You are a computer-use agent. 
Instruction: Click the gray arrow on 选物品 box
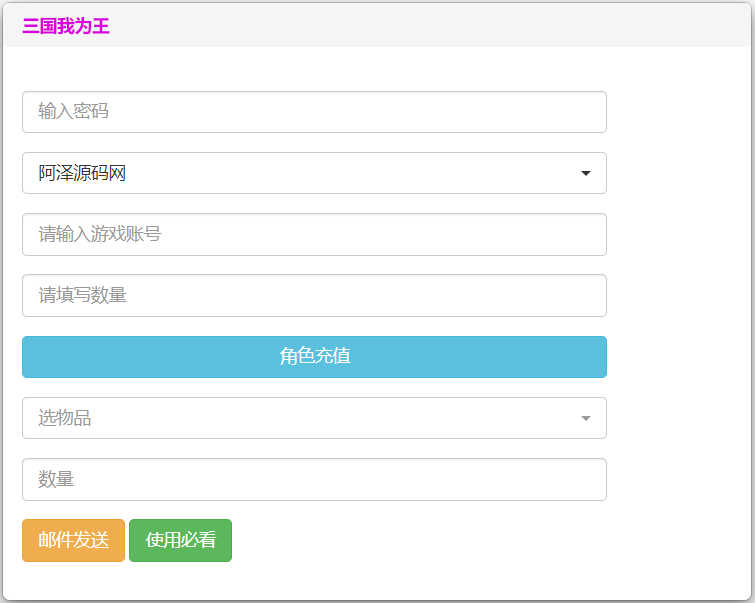click(x=586, y=419)
